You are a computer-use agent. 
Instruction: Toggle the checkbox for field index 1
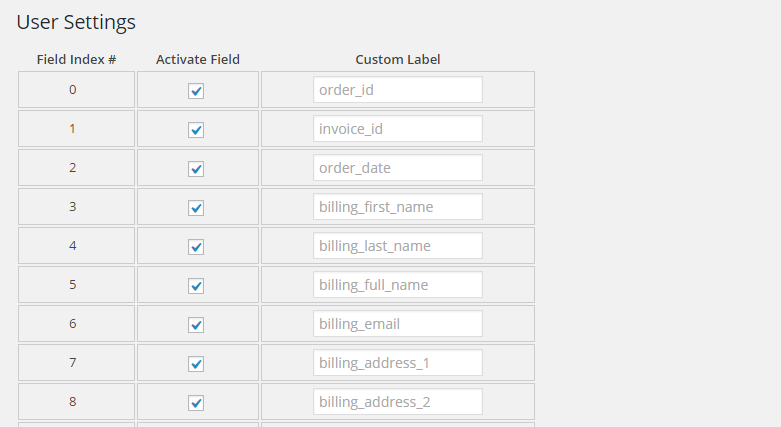click(196, 130)
